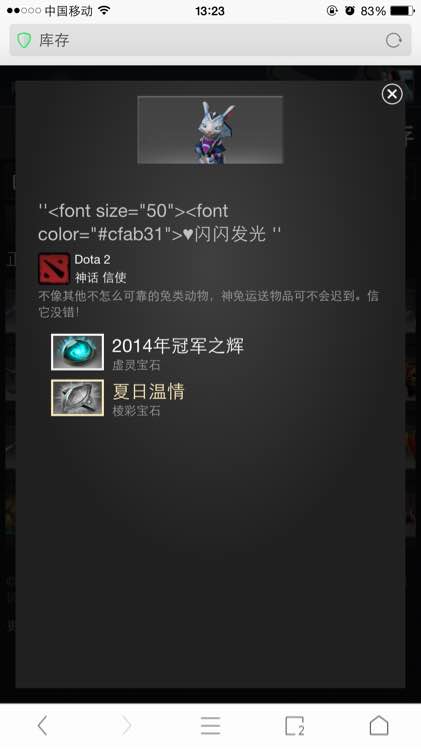Tap the Dota 2 game logo icon

click(54, 269)
